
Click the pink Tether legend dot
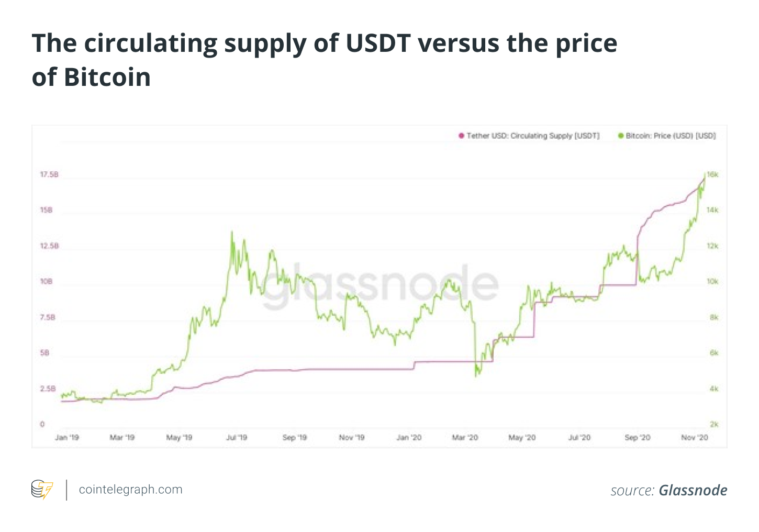(461, 136)
